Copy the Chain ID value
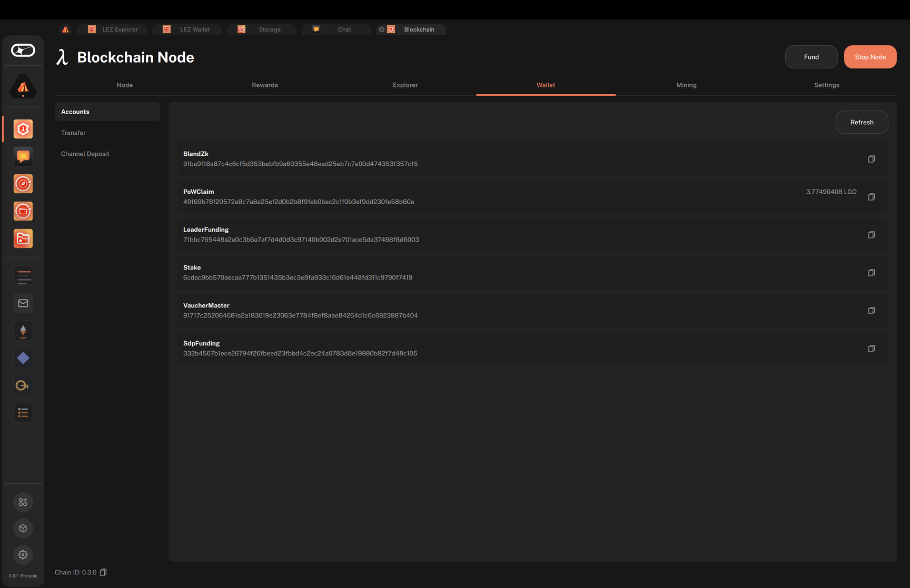 103,572
